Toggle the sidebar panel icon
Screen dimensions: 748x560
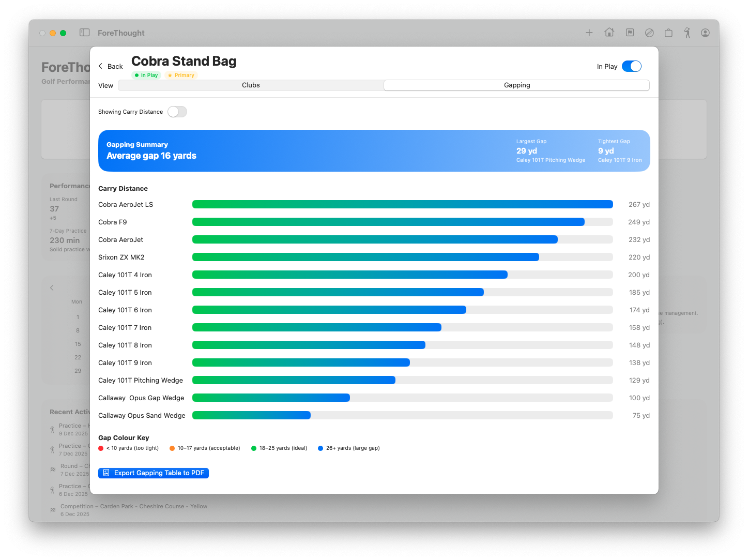click(x=85, y=33)
